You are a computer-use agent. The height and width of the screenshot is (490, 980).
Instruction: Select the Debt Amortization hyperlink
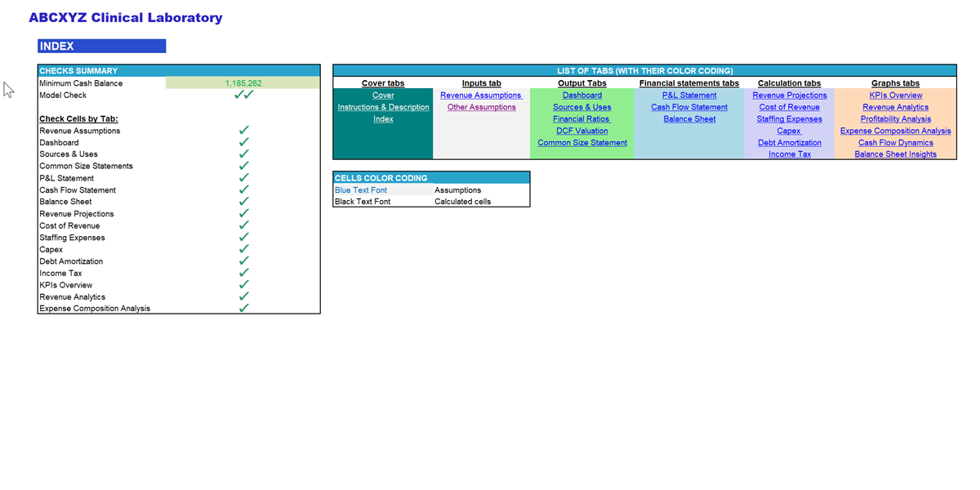[x=789, y=142]
